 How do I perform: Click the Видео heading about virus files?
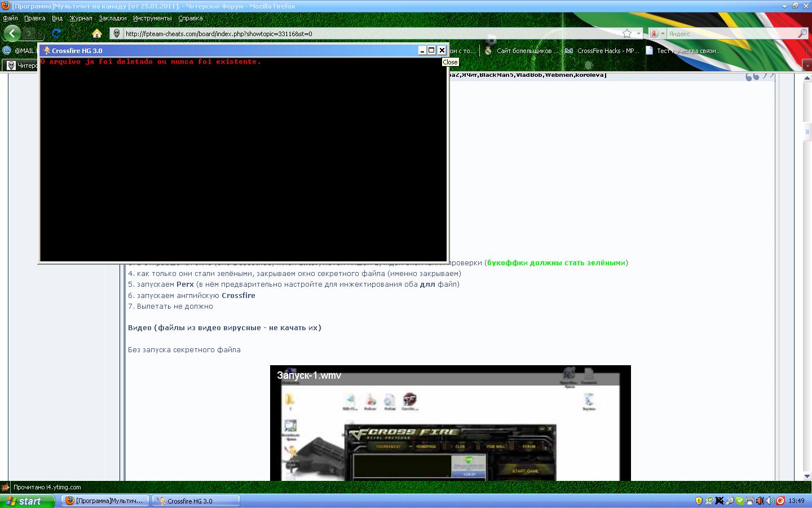coord(224,328)
